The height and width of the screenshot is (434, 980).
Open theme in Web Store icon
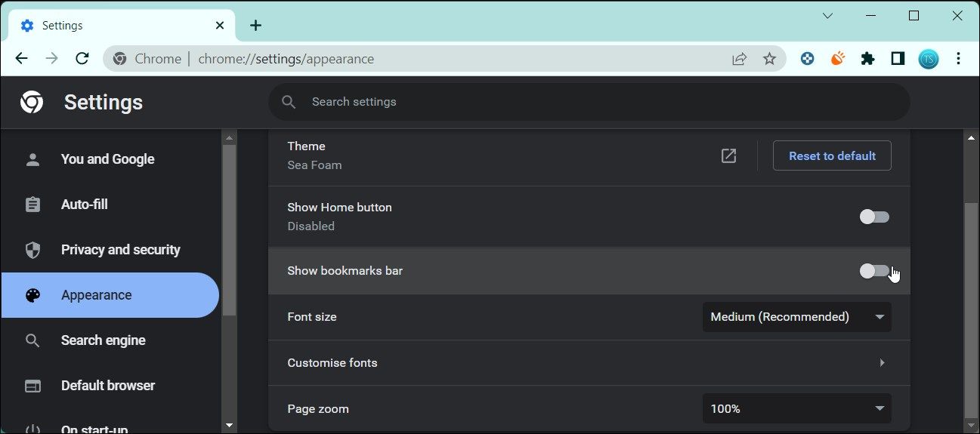pos(728,155)
